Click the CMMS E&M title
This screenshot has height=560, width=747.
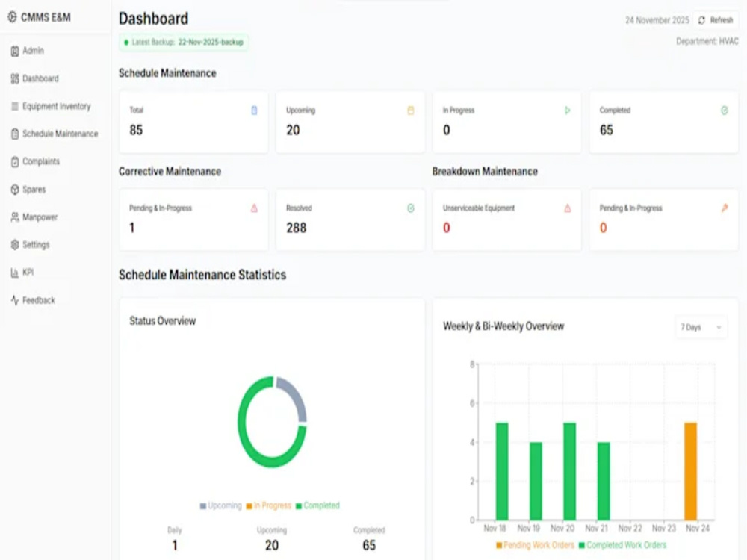(x=46, y=18)
